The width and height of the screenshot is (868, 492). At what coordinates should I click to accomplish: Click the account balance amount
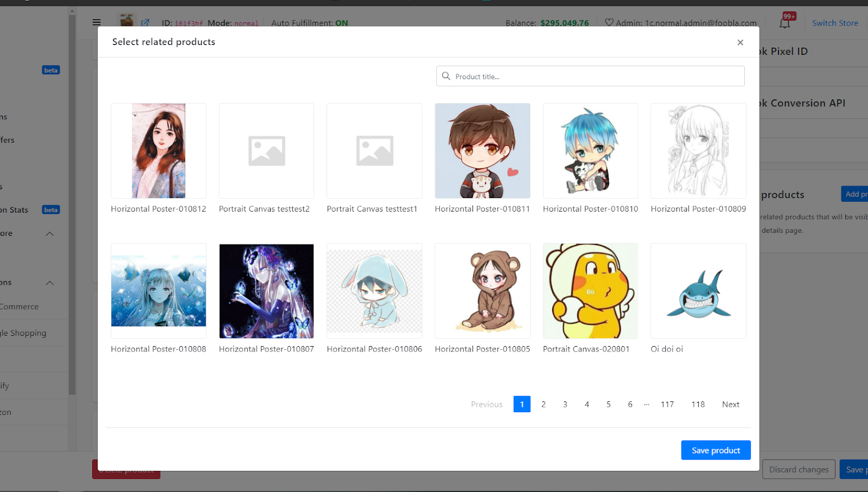click(x=564, y=23)
